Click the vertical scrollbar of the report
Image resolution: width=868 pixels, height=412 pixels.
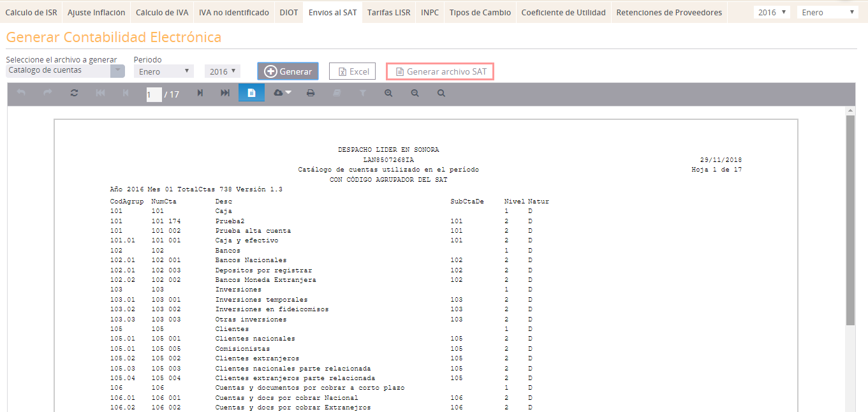pyautogui.click(x=850, y=220)
